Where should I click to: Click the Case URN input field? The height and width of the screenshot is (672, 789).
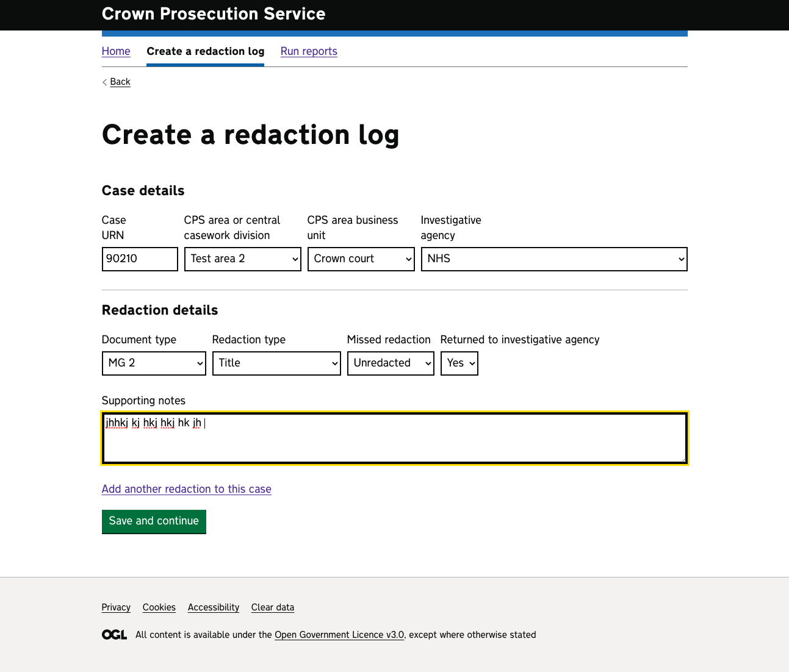click(x=140, y=259)
